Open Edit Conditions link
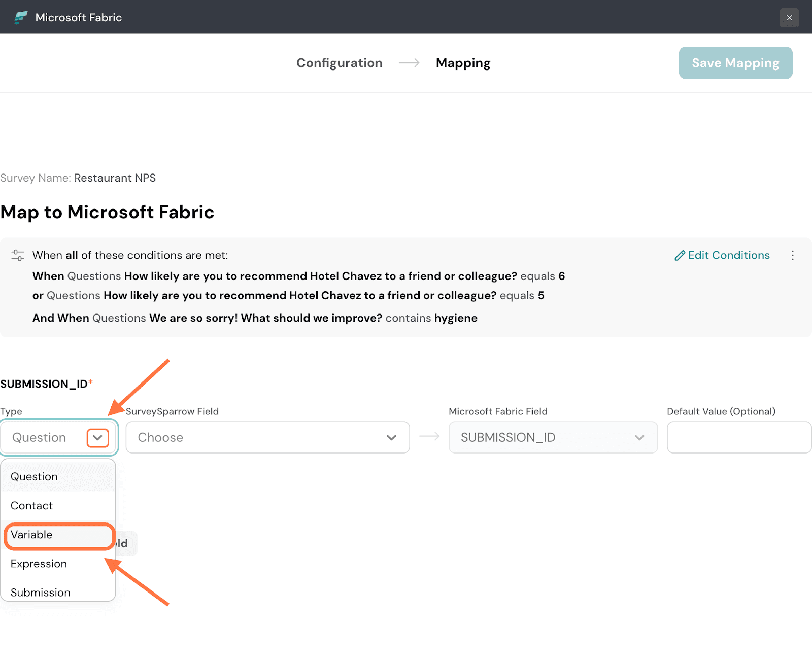812x662 pixels. coord(728,255)
